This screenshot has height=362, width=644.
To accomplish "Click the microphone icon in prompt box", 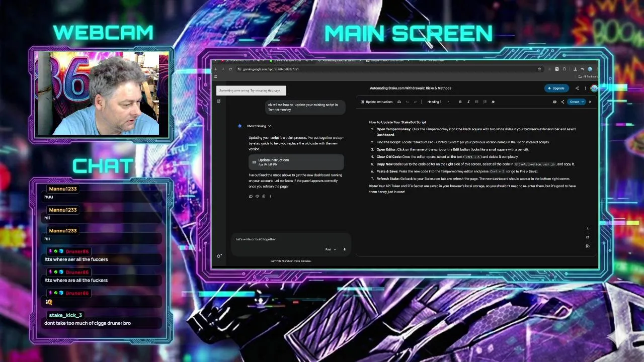I will pos(345,249).
